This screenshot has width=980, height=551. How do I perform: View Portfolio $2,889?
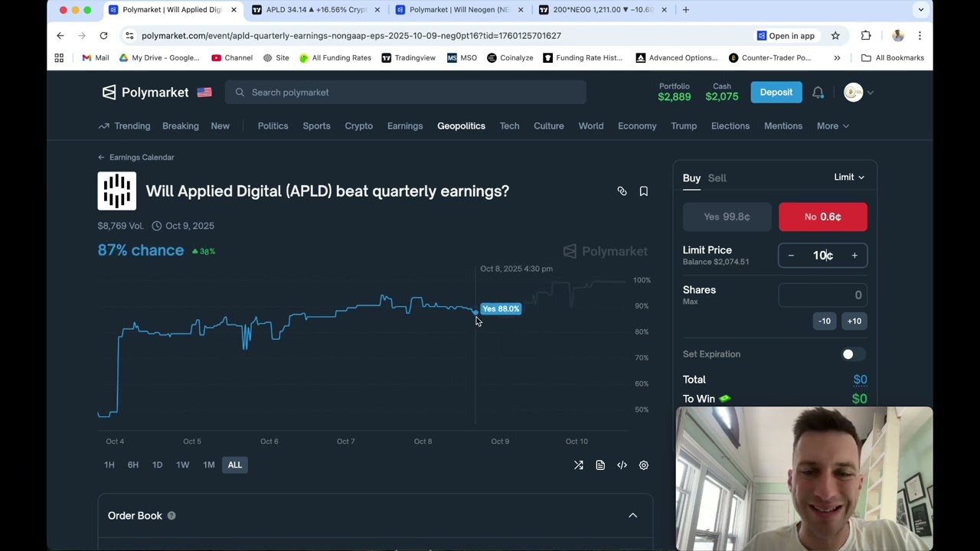674,93
